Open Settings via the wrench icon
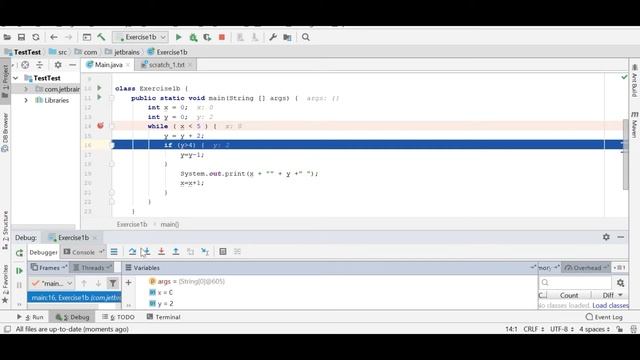The width and height of the screenshot is (640, 360). point(273,37)
